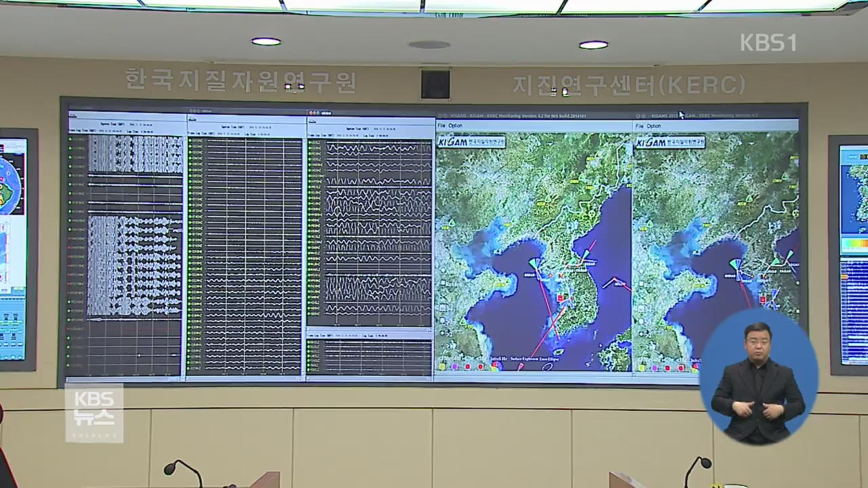Open Option menu in left KISAMS map window

455,125
